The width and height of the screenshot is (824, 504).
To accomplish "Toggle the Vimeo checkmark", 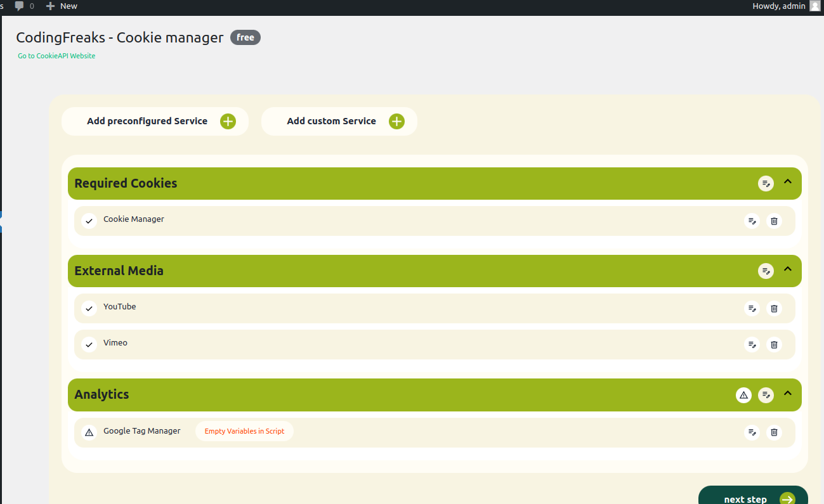I will click(x=89, y=345).
